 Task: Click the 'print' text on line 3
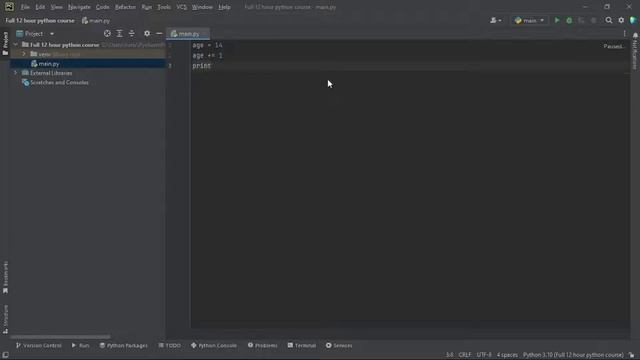(202, 66)
